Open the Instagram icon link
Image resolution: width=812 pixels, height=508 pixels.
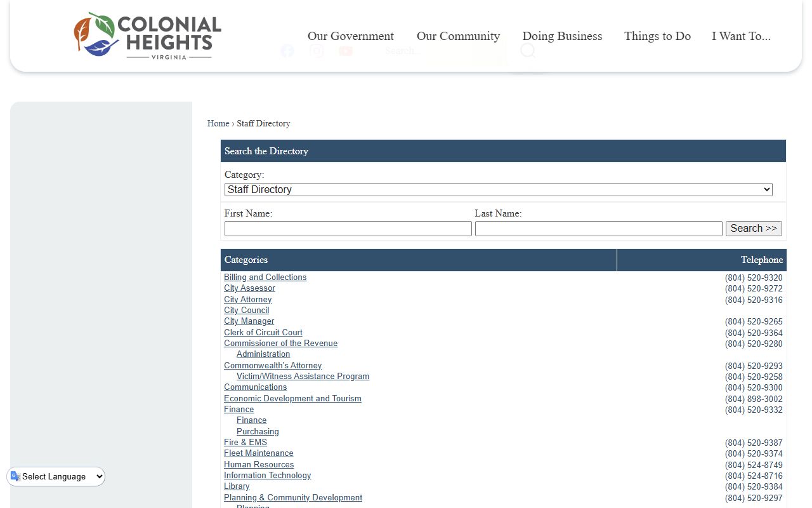click(x=317, y=51)
